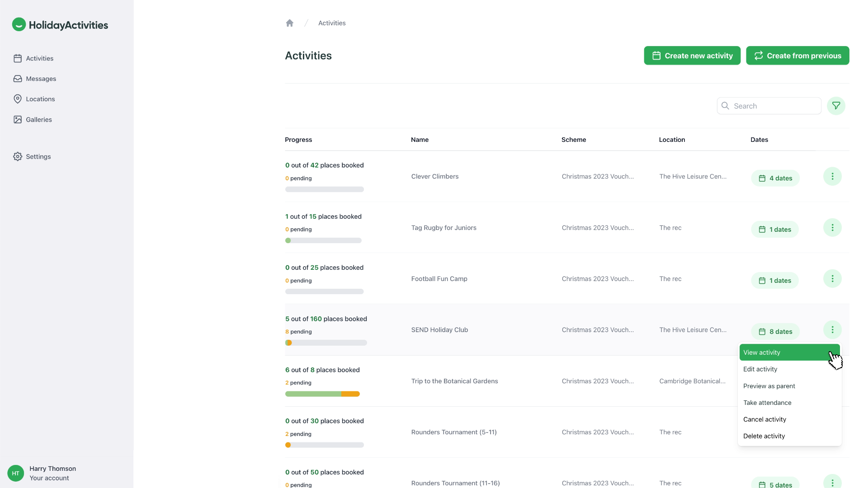The height and width of the screenshot is (488, 868).
Task: Open Tag Rugby for Juniors options menu
Action: pyautogui.click(x=832, y=228)
